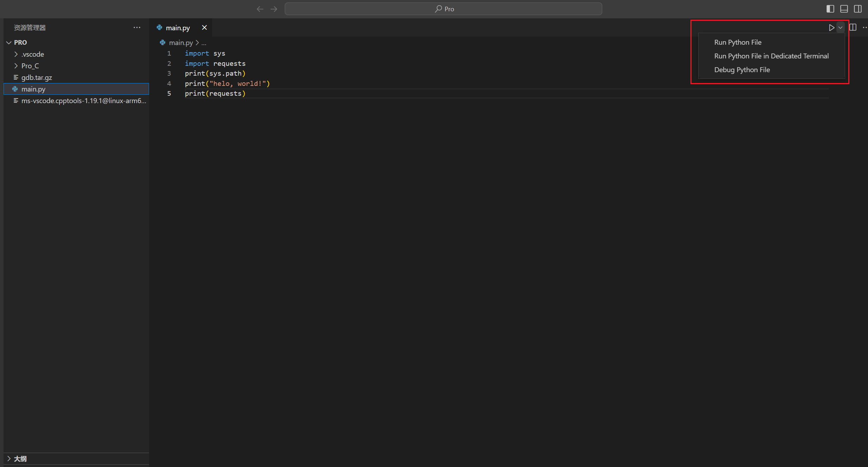Screen dimensions: 868x467
Task: Go back with the left arrow
Action: click(x=260, y=9)
